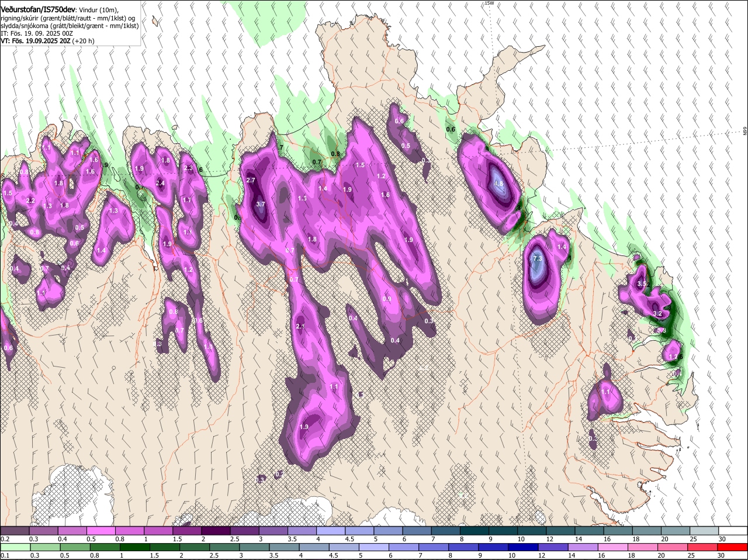
Task: Click the 2.3 snowfall value on the map
Action: 188,168
